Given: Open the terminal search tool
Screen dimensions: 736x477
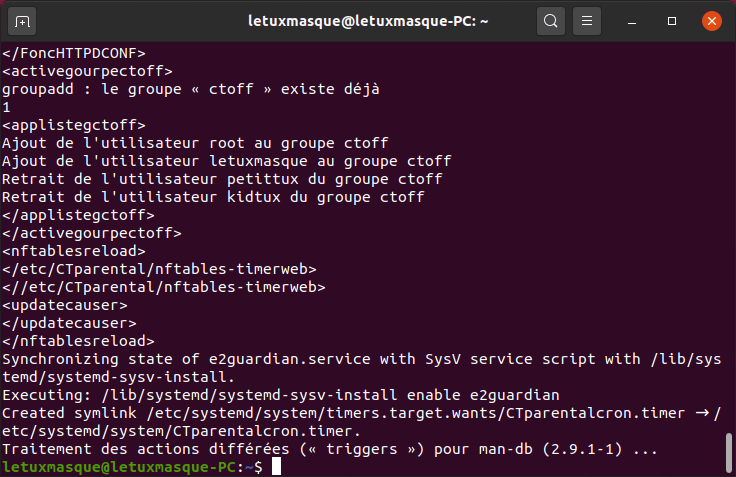Looking at the screenshot, I should pyautogui.click(x=551, y=21).
